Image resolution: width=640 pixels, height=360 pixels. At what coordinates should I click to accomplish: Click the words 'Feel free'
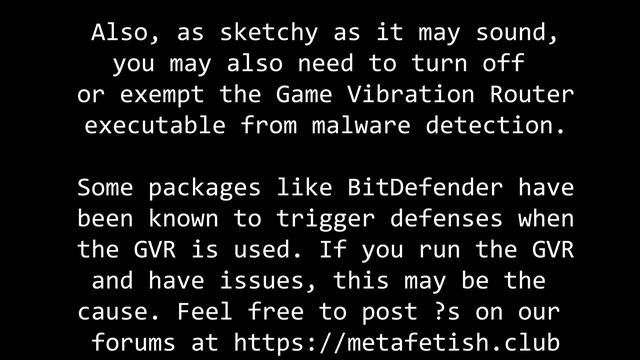(240, 311)
